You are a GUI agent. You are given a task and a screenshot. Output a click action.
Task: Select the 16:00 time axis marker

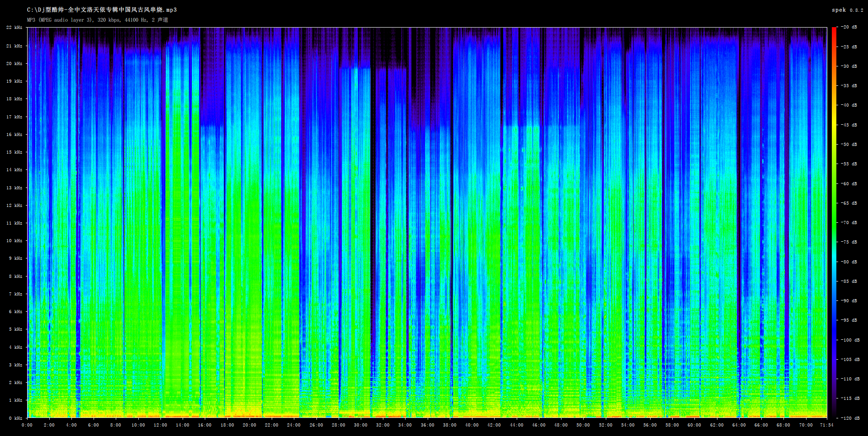[205, 425]
